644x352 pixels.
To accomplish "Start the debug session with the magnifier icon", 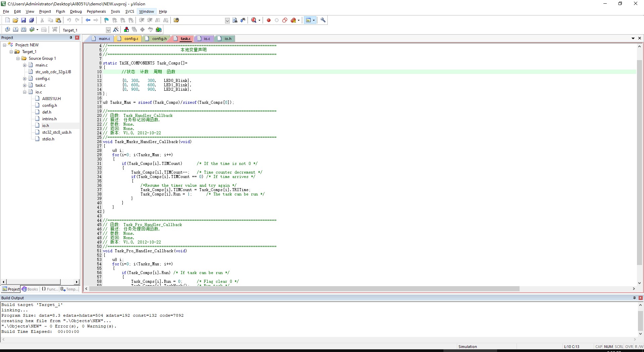I will [x=254, y=20].
